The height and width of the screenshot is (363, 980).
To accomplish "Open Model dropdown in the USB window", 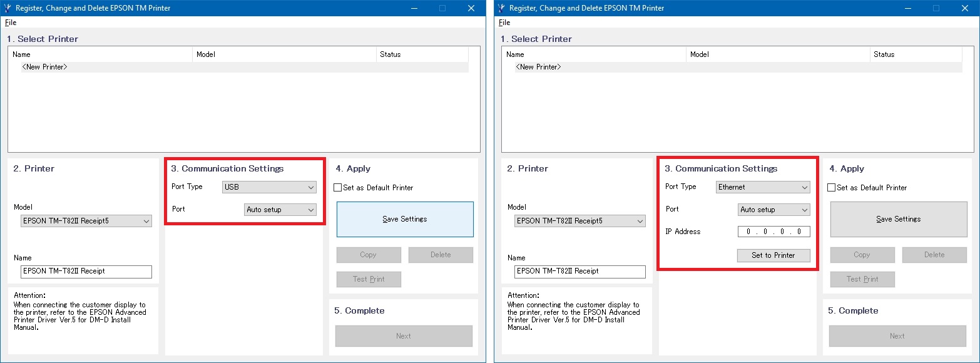I will (x=86, y=221).
